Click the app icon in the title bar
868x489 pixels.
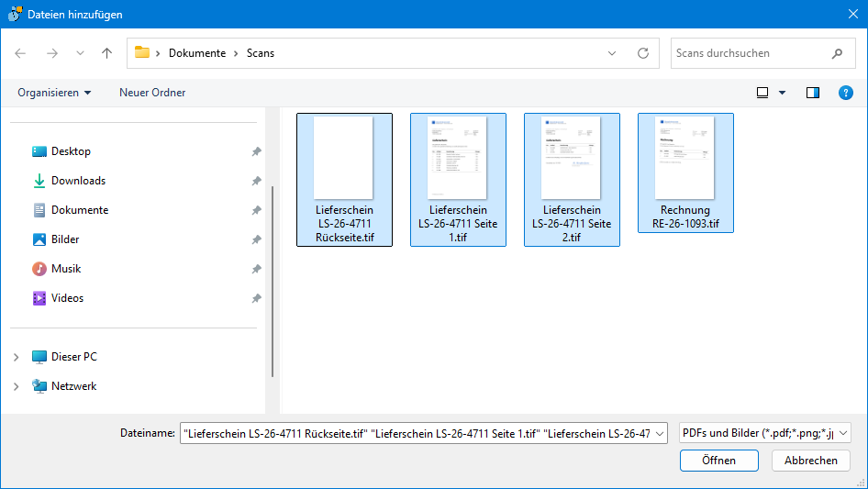[x=15, y=14]
